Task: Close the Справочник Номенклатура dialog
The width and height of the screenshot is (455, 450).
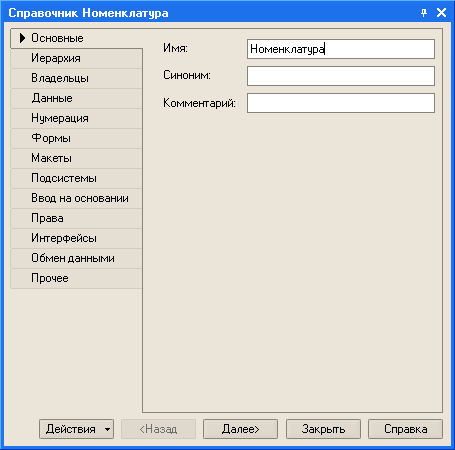Action: coord(441,13)
